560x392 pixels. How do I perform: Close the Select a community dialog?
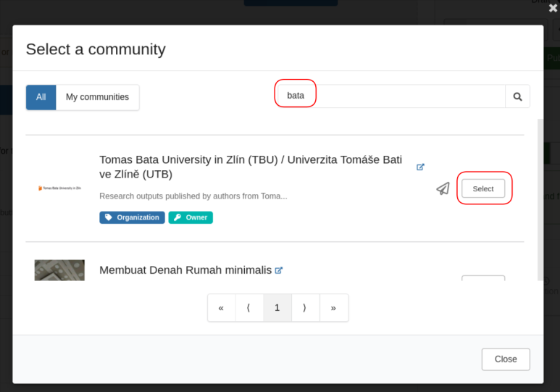506,359
